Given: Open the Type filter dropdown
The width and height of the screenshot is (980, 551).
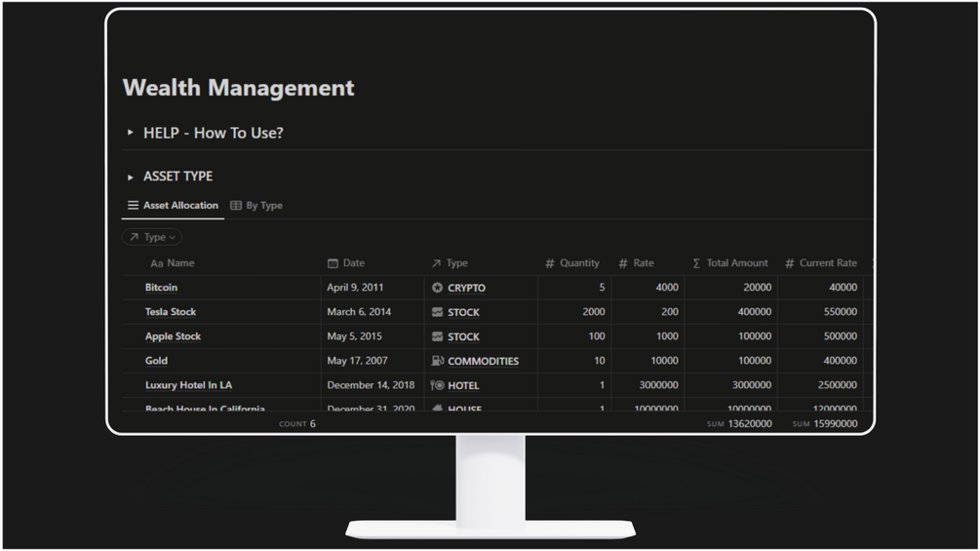Looking at the screenshot, I should click(x=152, y=237).
